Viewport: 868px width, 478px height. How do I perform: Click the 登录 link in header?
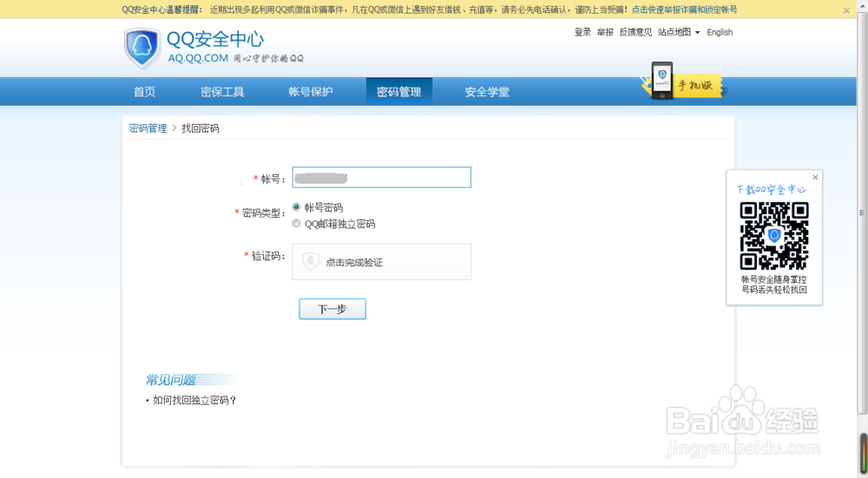pyautogui.click(x=582, y=32)
